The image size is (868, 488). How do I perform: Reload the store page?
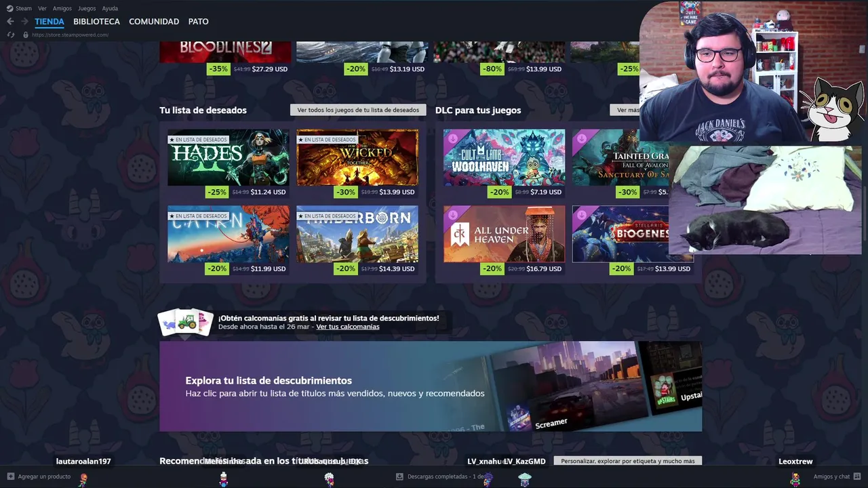tap(11, 35)
